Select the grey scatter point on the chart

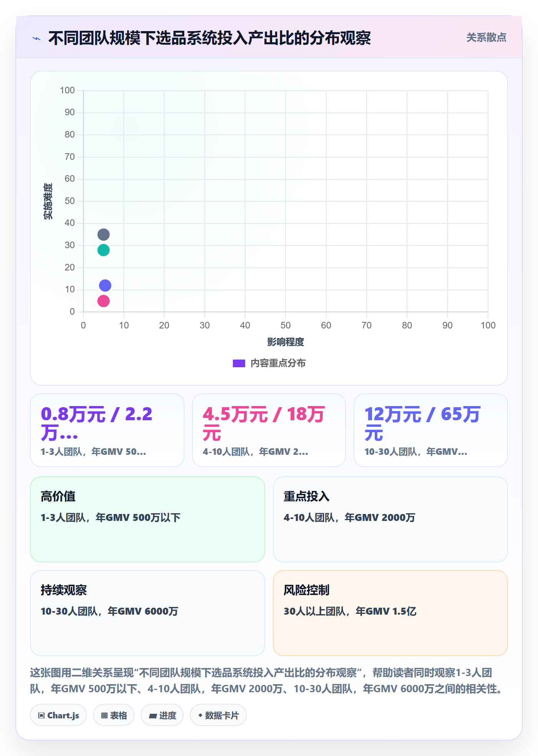click(103, 235)
